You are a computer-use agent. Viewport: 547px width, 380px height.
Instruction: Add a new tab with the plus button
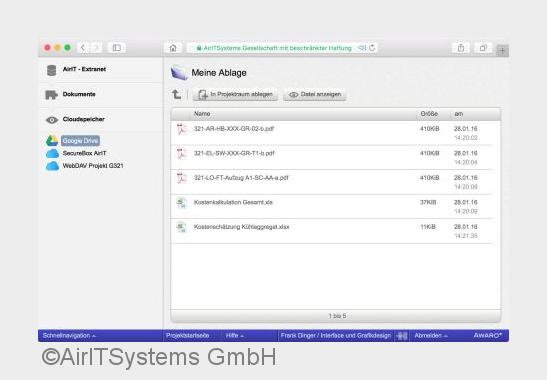502,50
